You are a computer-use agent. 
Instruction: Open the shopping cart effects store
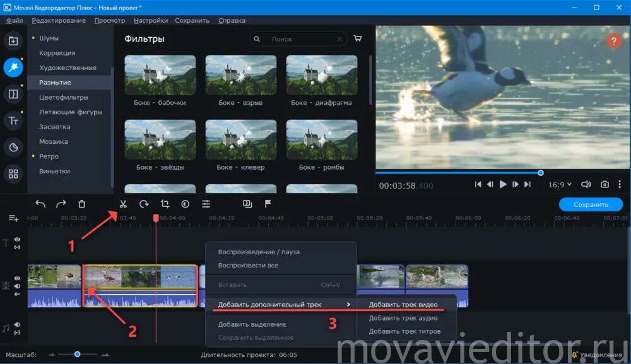(358, 38)
